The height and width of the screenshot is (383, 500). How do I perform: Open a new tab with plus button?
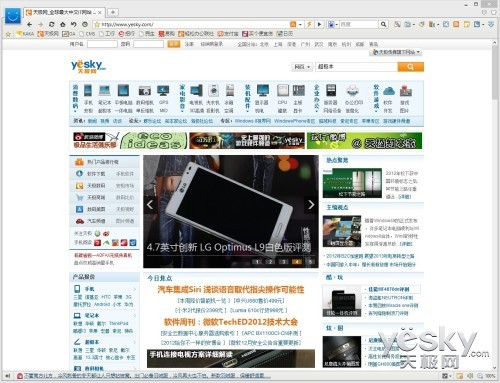(113, 12)
